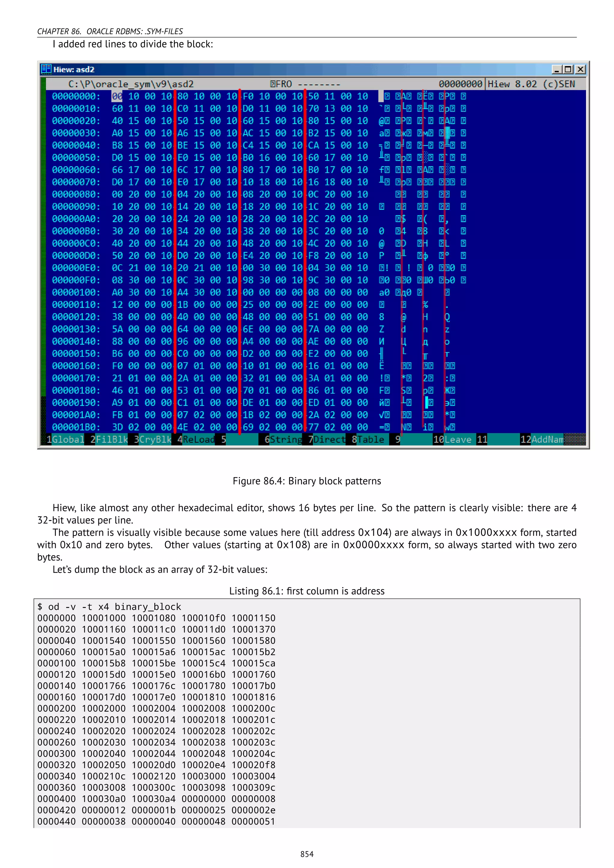The image size is (614, 868).
Task: Click address 00000100: in hex dump
Action: (x=76, y=292)
